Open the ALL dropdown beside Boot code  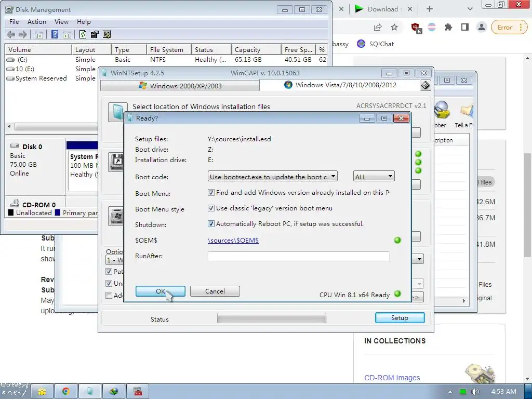374,177
